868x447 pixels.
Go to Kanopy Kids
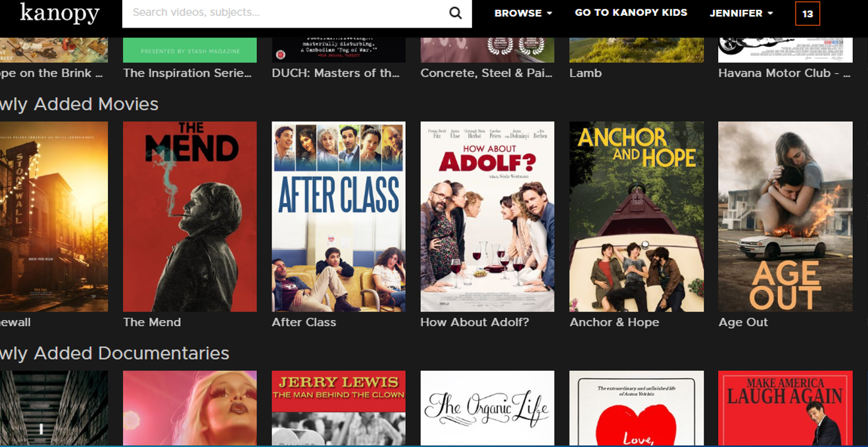(631, 12)
